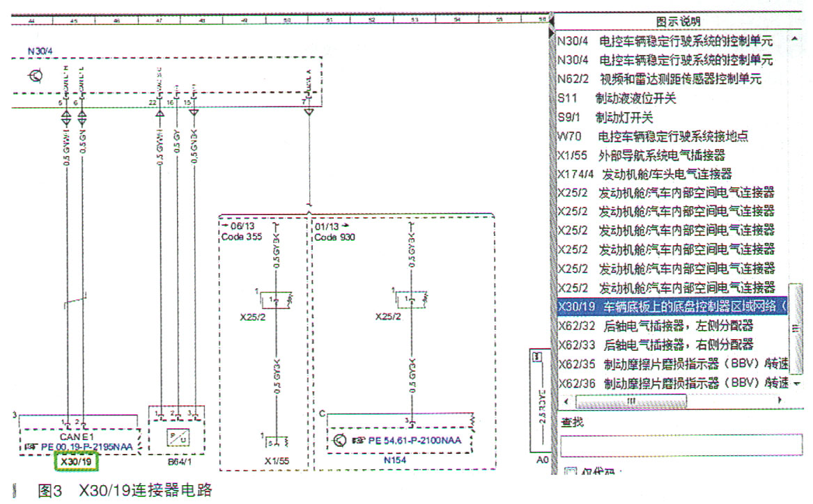The height and width of the screenshot is (504, 813).
Task: Click the A0 label
Action: (542, 459)
